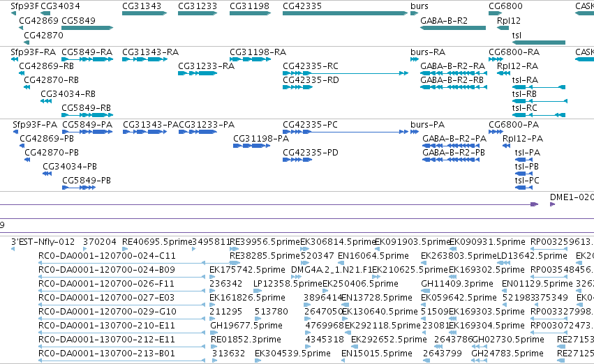Click the burs-RA transcript label
The image size is (594, 364).
pyautogui.click(x=428, y=52)
